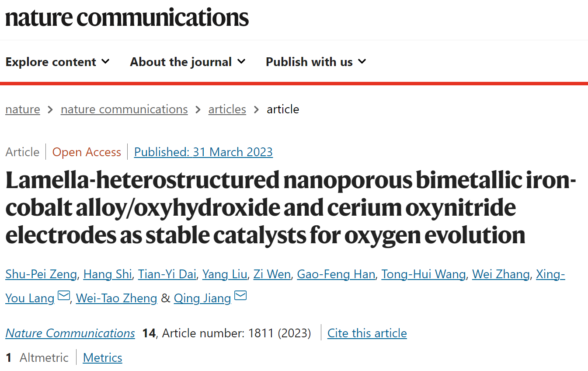Click the italic Nature Communications journal link
This screenshot has height=371, width=588.
click(70, 333)
